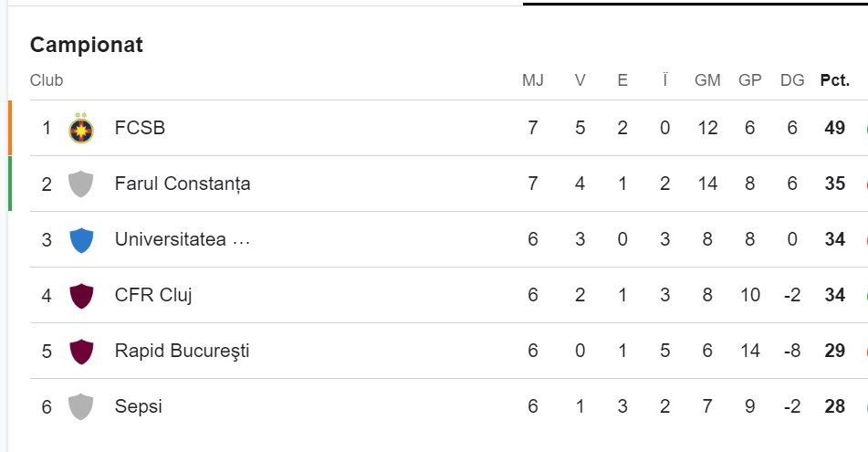Open the Farul Constanța team link
Screen dimensions: 868x452
coord(183,184)
